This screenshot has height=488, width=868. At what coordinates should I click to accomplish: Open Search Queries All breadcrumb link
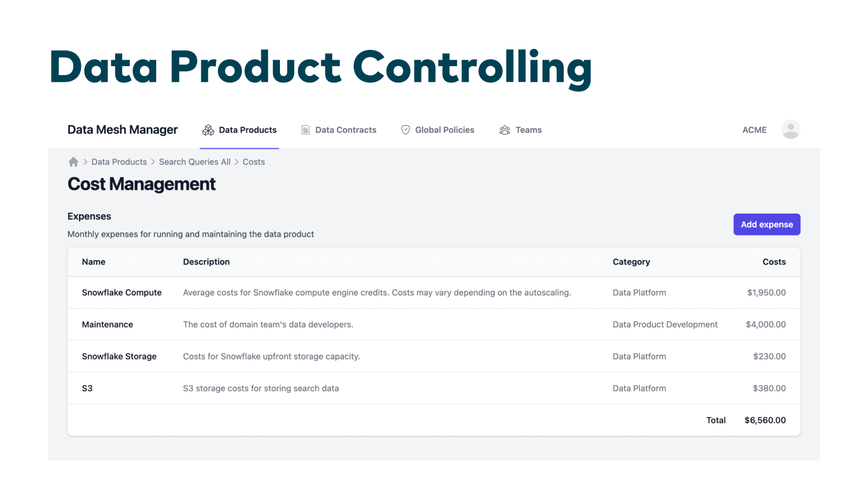(x=194, y=162)
